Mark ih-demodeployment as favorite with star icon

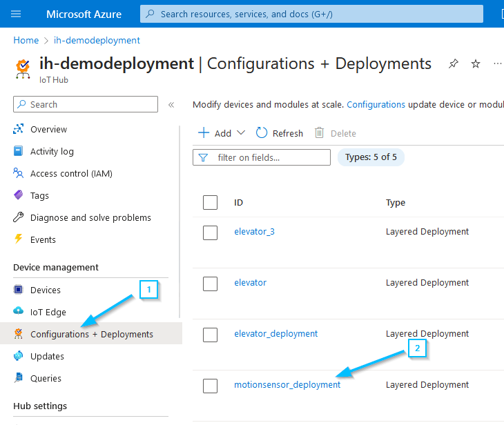pyautogui.click(x=475, y=63)
